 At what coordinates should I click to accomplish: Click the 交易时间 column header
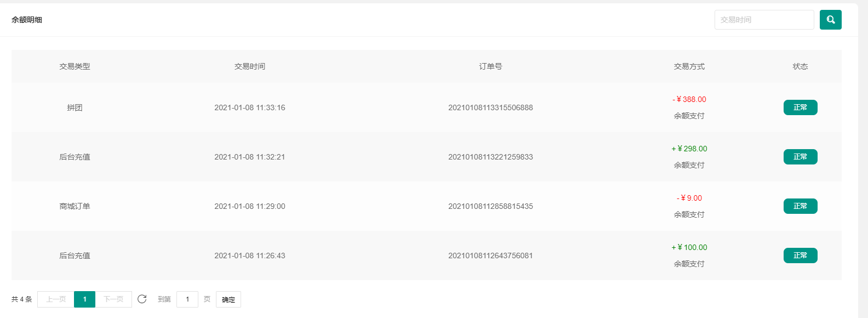[x=250, y=66]
